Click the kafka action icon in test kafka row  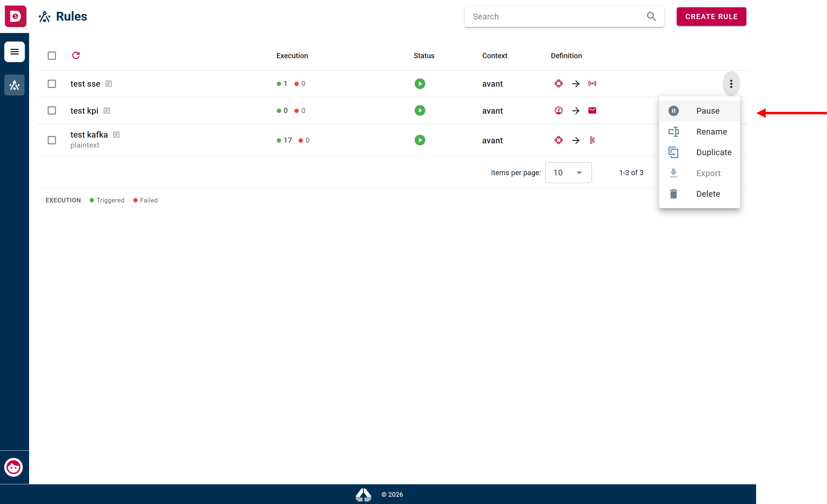tap(592, 140)
